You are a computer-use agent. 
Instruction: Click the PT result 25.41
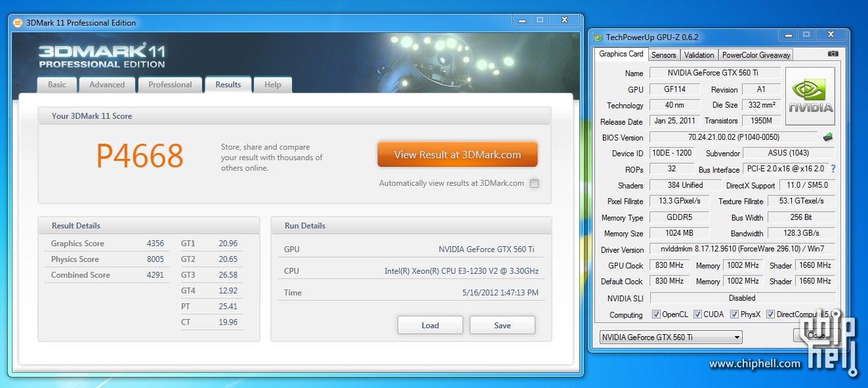pyautogui.click(x=228, y=307)
